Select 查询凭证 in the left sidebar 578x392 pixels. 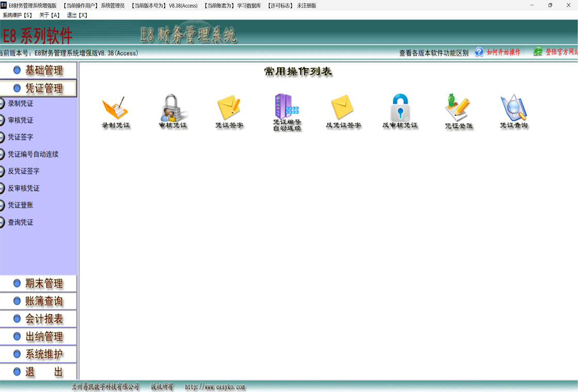click(x=21, y=222)
